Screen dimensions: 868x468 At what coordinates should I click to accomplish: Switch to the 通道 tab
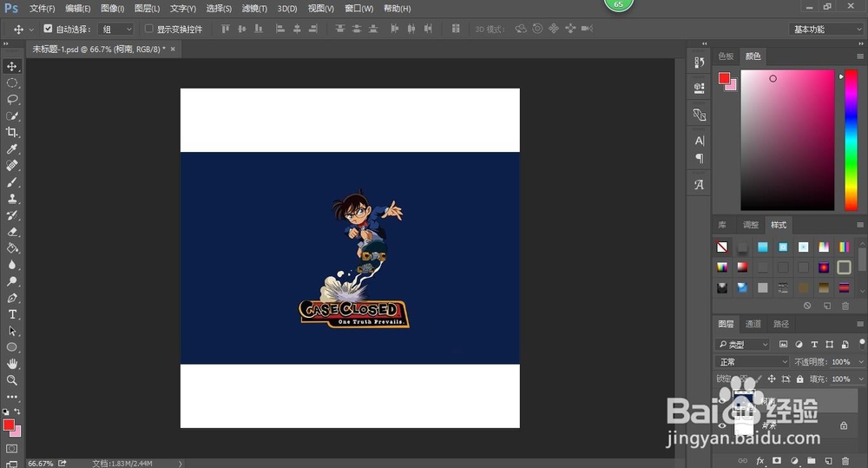tap(753, 324)
